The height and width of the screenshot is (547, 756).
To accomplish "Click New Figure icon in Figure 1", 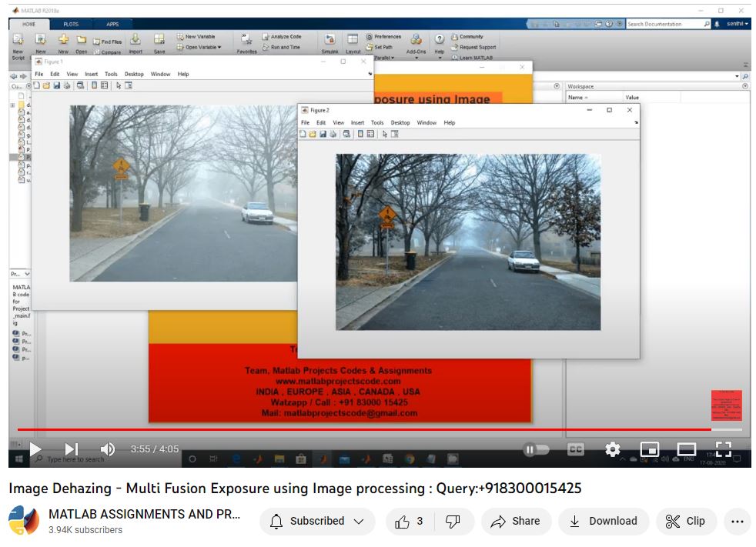I will 37,85.
